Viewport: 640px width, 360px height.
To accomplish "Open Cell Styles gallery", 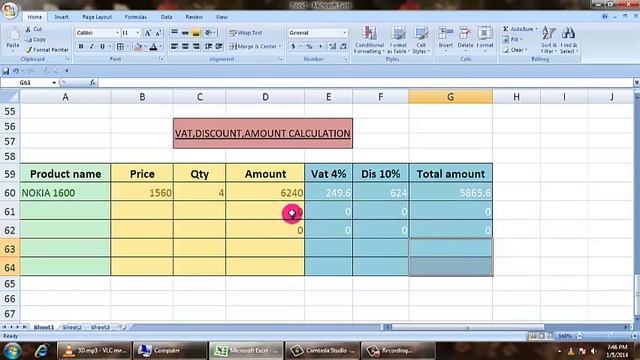I will [x=420, y=40].
